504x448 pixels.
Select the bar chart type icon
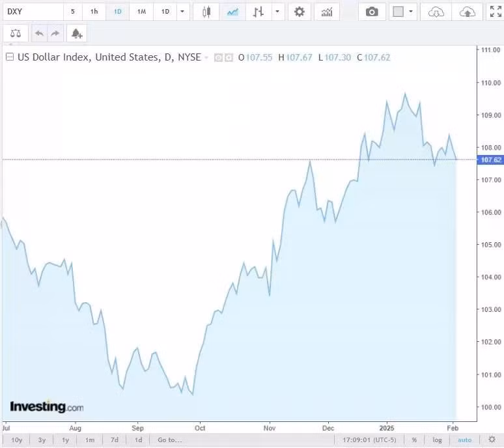[x=259, y=12]
